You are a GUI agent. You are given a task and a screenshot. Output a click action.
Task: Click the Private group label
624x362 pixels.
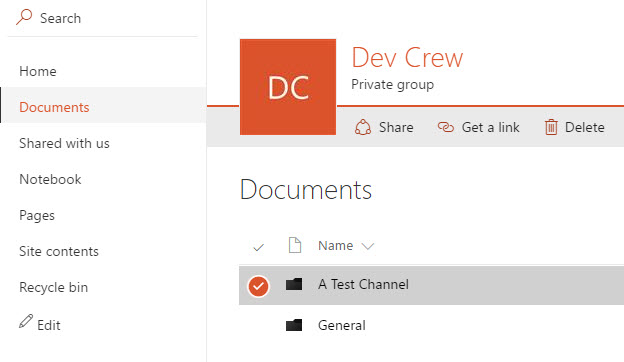[x=392, y=85]
